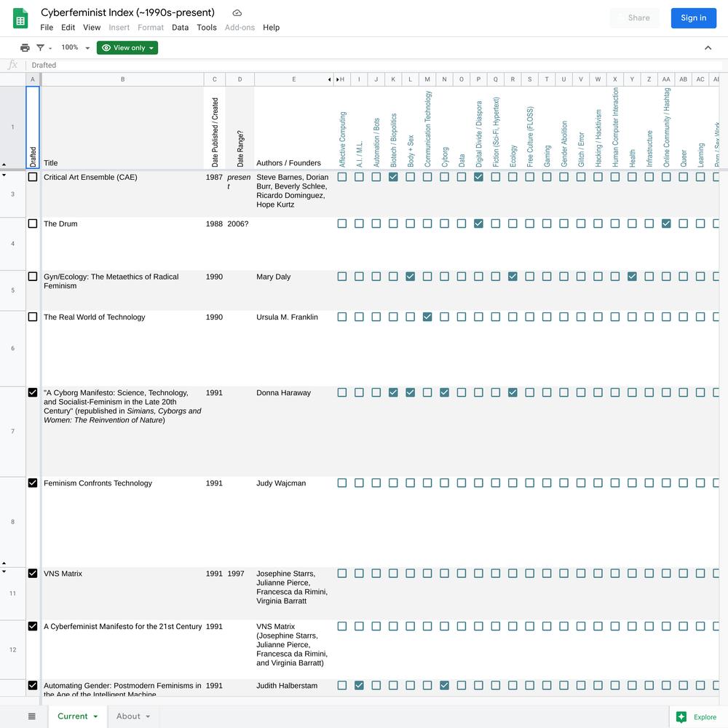The width and height of the screenshot is (728, 728).
Task: Click the Explore star icon
Action: click(681, 717)
